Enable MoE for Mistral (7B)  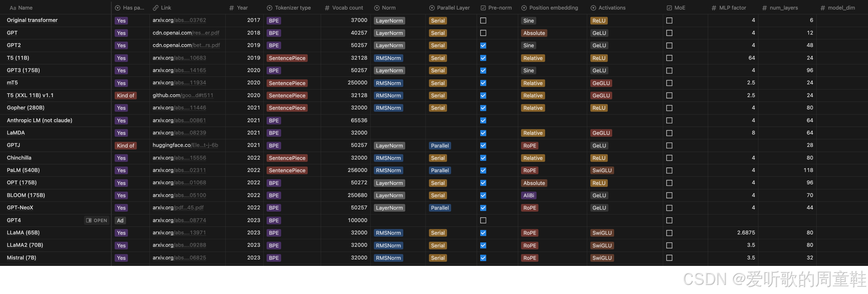(x=669, y=258)
